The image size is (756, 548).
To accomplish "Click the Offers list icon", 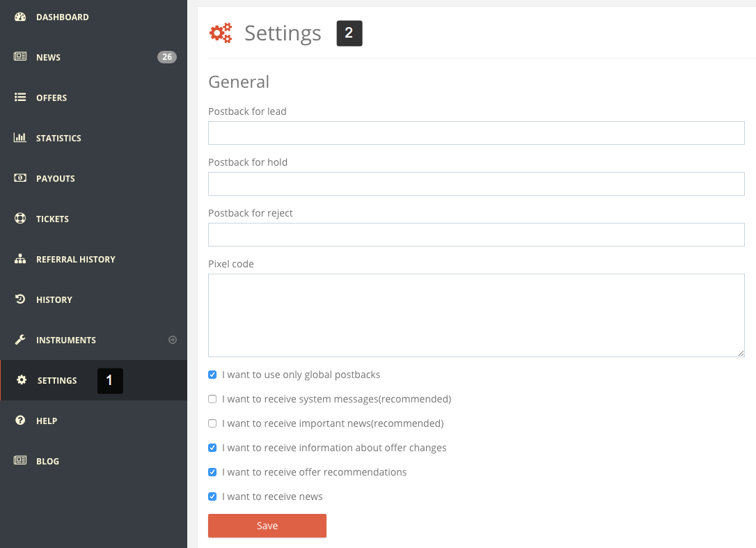I will [20, 97].
